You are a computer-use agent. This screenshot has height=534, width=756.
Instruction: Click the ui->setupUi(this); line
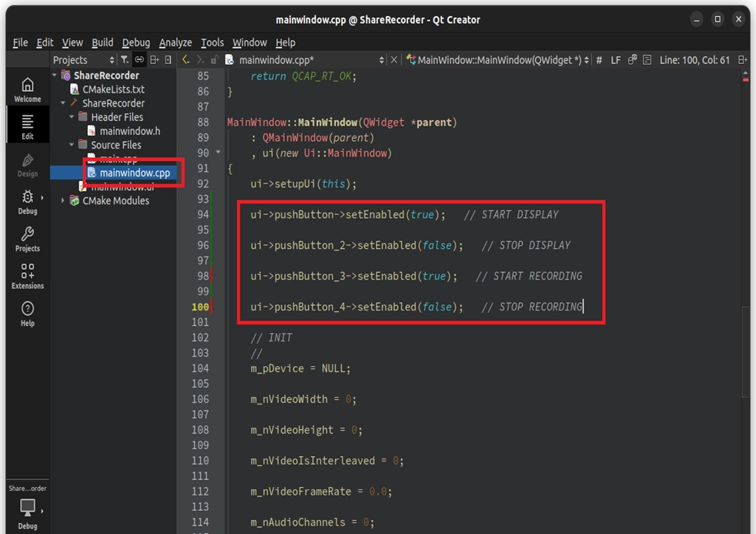[x=303, y=184]
